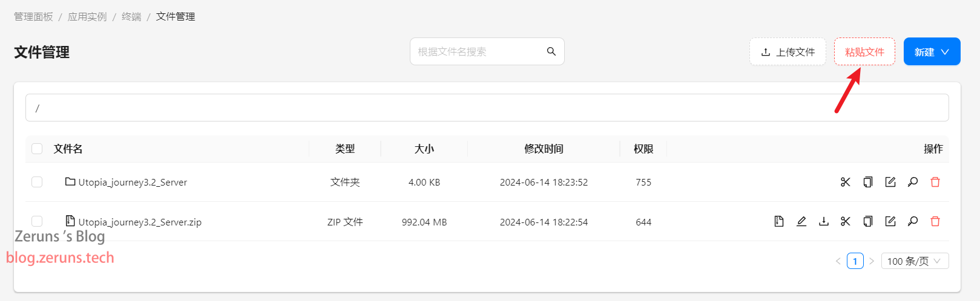Edit Utopia_journey3.2_Server.zip with the pencil icon

[x=801, y=222]
